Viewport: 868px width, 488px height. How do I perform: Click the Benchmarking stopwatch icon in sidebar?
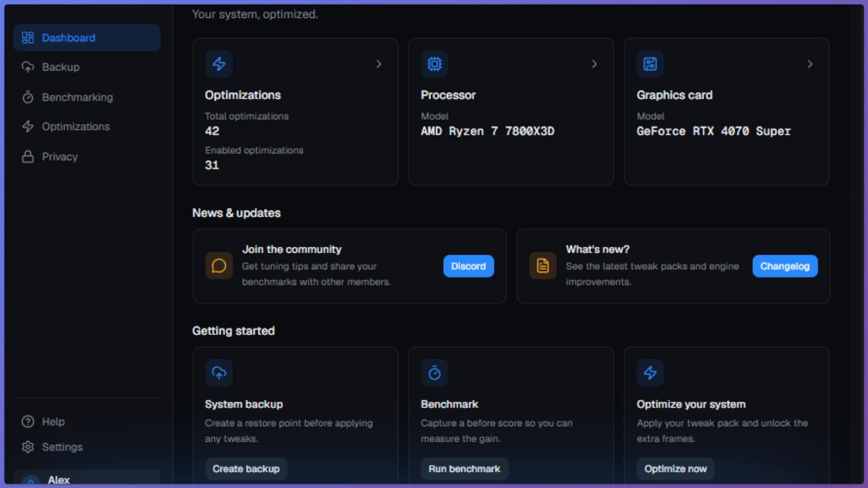point(28,97)
